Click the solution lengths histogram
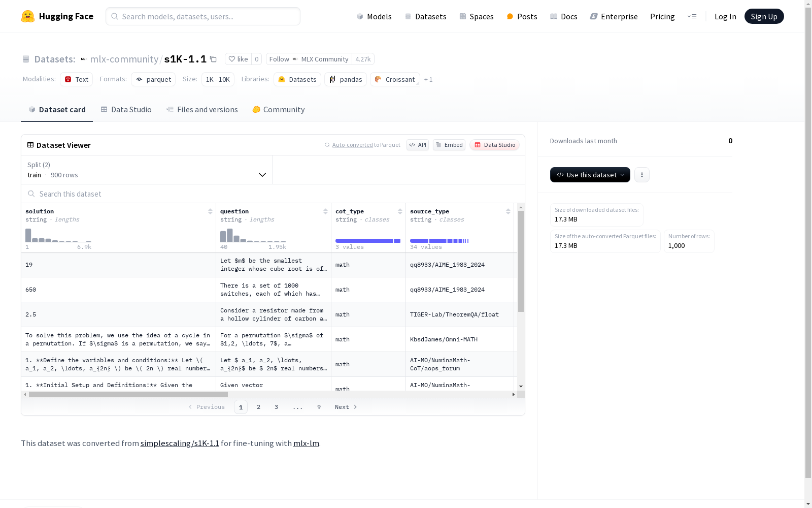 click(58, 235)
